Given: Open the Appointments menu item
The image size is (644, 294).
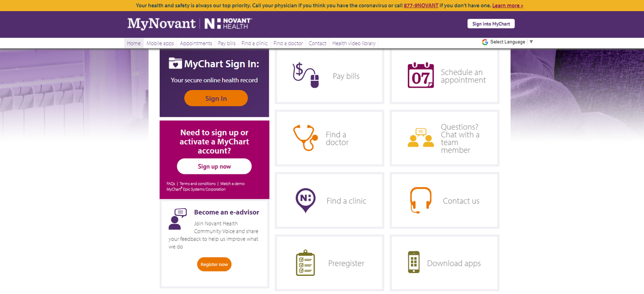Looking at the screenshot, I should pyautogui.click(x=196, y=43).
